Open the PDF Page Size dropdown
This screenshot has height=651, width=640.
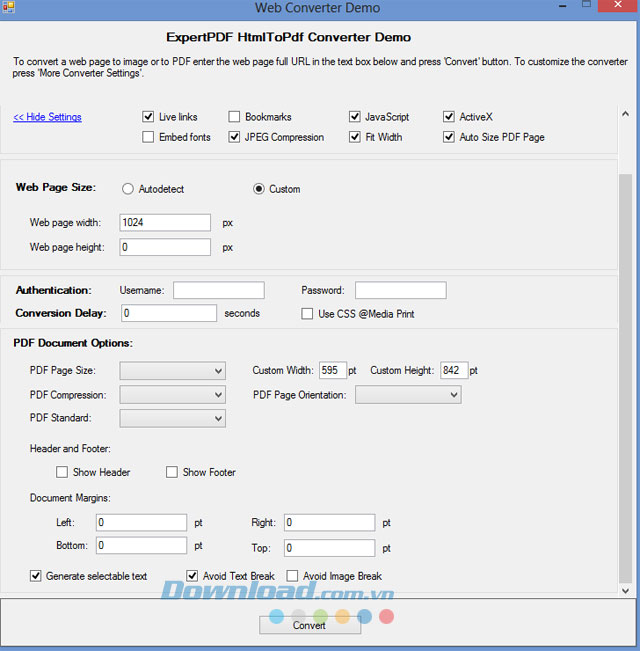(x=173, y=371)
